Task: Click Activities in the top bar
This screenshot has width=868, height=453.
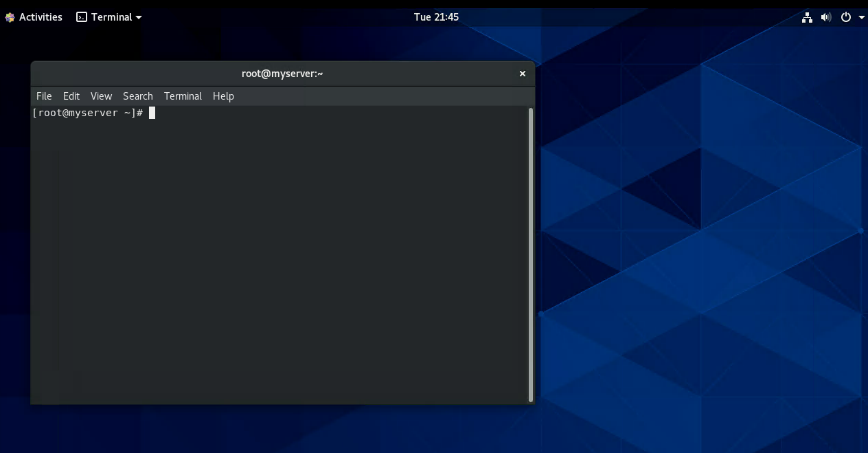Action: coord(41,17)
